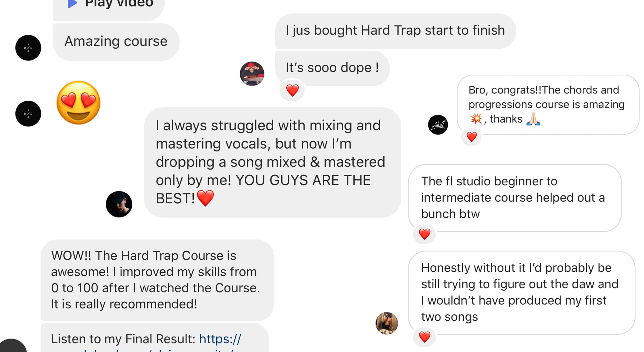Open black DXD avatar beside Amazing course
The image size is (644, 352).
coord(28,48)
